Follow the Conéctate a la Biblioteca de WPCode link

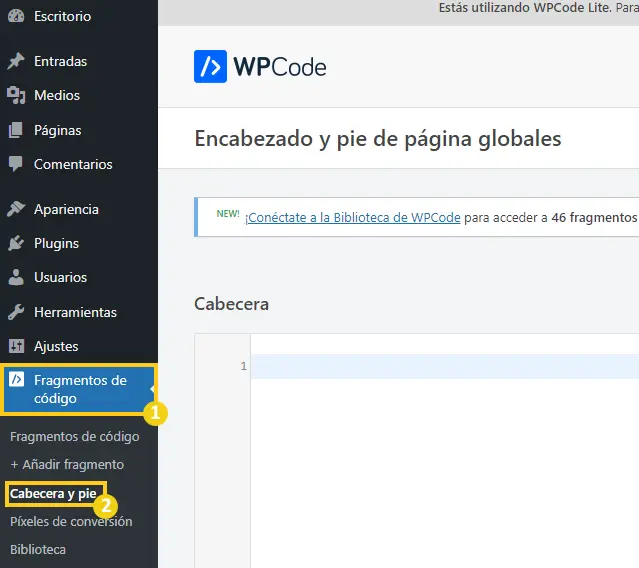(353, 218)
